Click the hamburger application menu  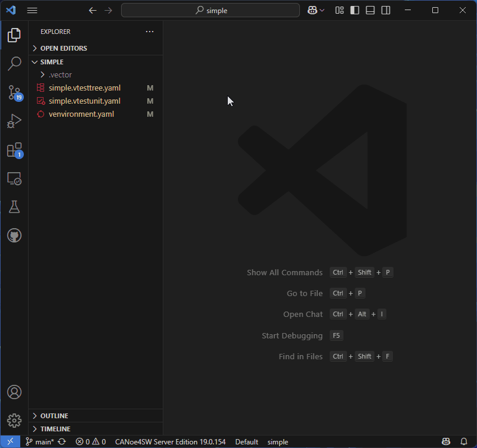coord(32,10)
